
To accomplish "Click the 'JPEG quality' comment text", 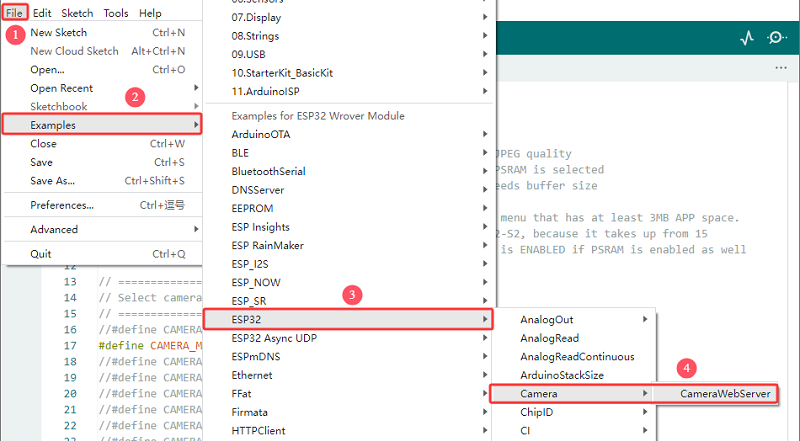I will click(x=534, y=154).
